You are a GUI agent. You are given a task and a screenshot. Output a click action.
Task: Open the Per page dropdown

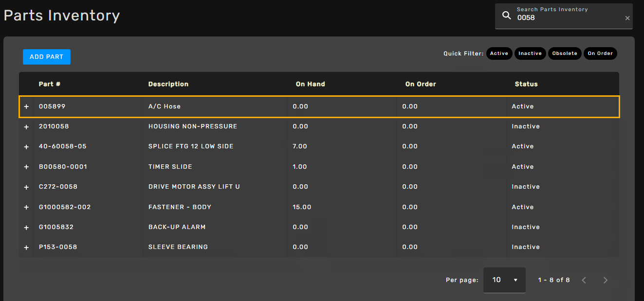pyautogui.click(x=504, y=280)
